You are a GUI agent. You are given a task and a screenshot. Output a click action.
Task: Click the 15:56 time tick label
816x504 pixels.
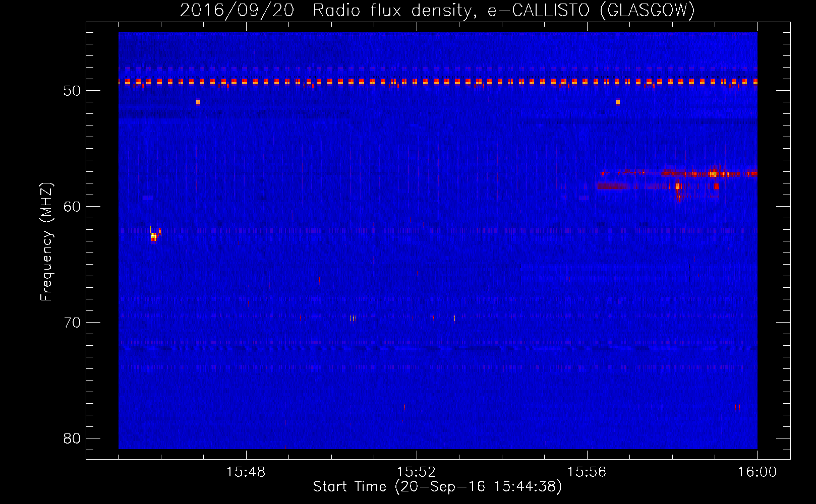point(587,472)
